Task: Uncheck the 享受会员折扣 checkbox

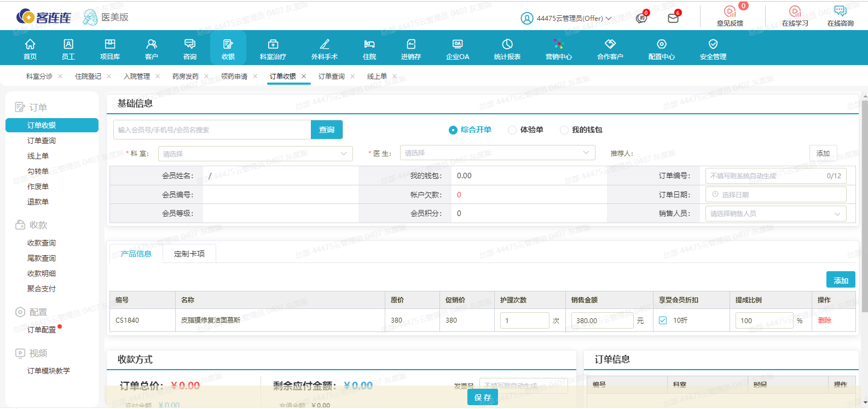Action: (x=663, y=320)
